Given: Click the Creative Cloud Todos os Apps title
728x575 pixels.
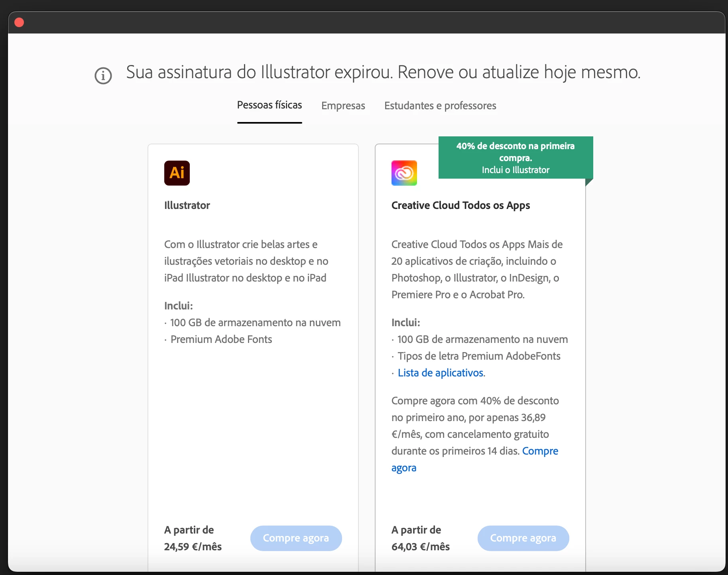Looking at the screenshot, I should pyautogui.click(x=461, y=205).
